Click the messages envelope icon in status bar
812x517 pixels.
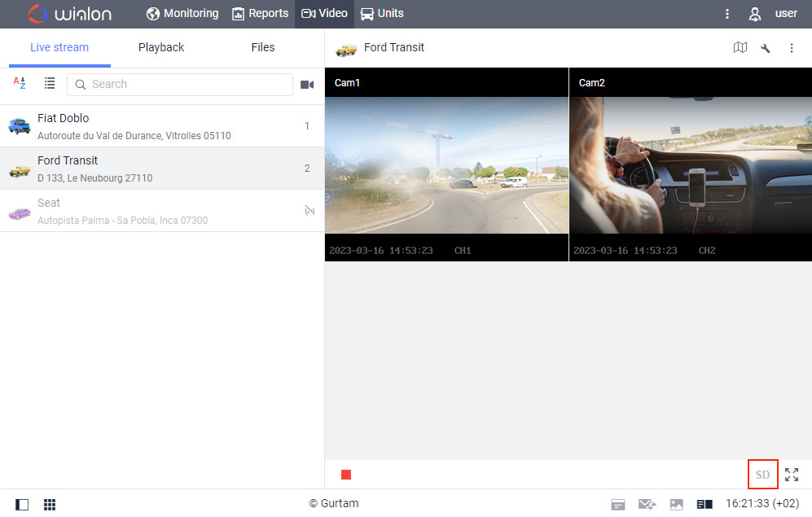point(647,504)
